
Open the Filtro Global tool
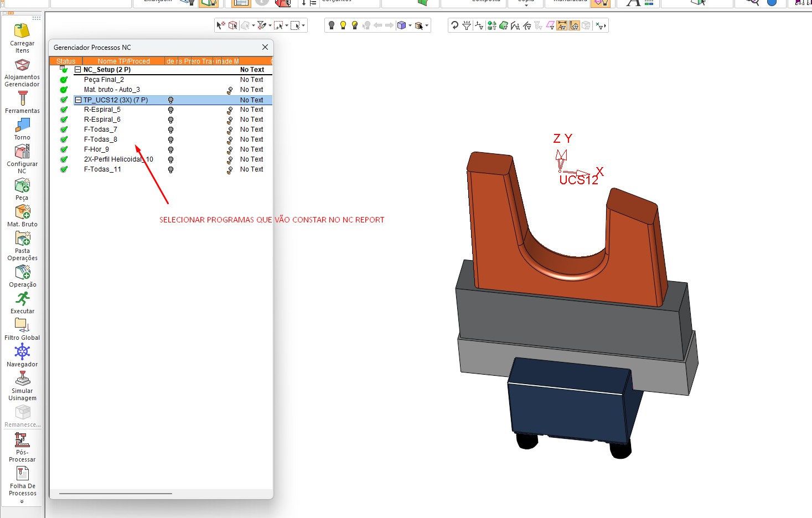pos(22,329)
